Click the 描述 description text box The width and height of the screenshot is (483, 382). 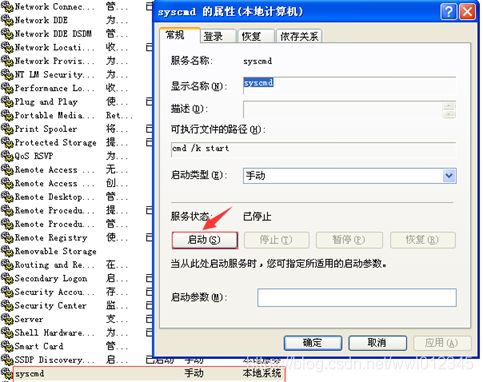(x=343, y=110)
